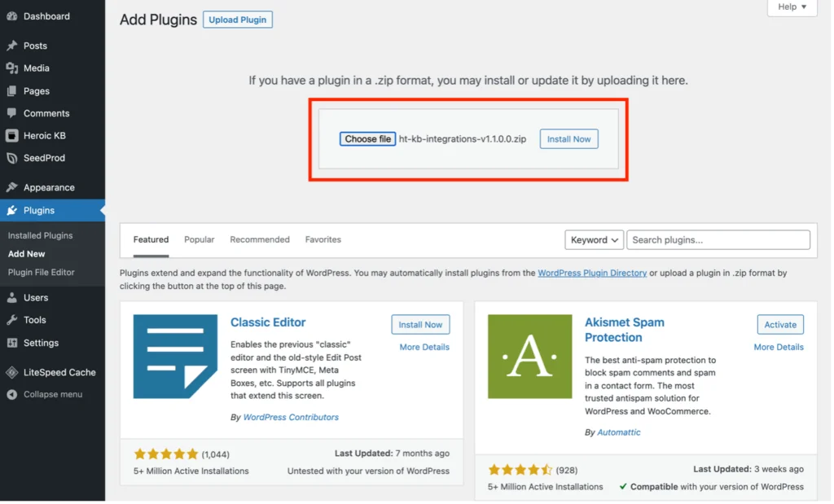Open the Comments menu label

[x=46, y=113]
